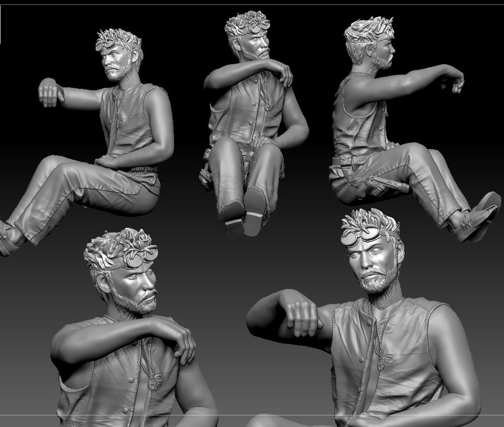Select the top-center front-view figure's head
Image resolution: width=504 pixels, height=427 pixels.
pos(250,38)
